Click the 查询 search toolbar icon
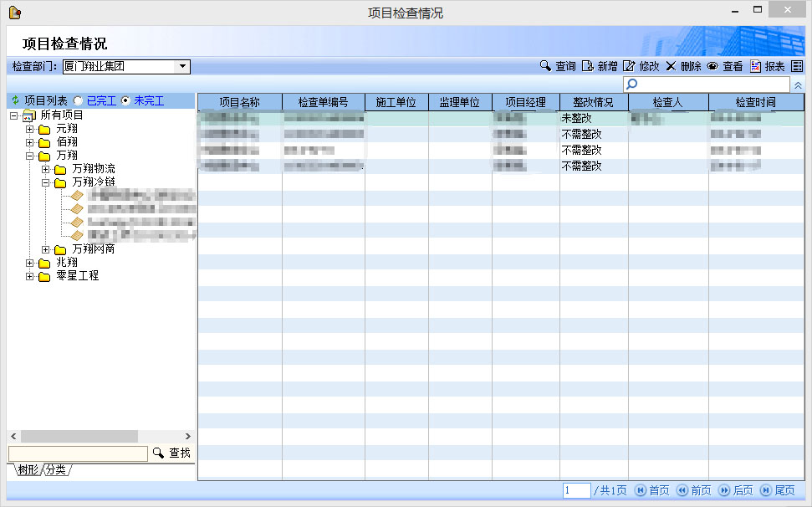This screenshot has height=507, width=812. point(545,66)
